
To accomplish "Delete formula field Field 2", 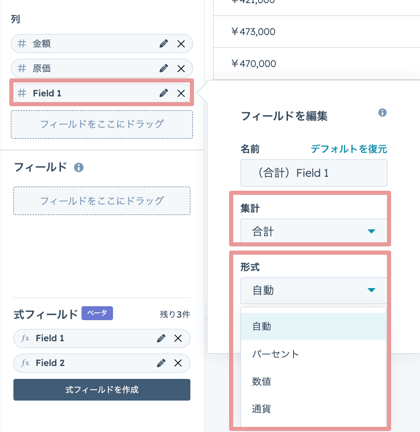I will [178, 363].
